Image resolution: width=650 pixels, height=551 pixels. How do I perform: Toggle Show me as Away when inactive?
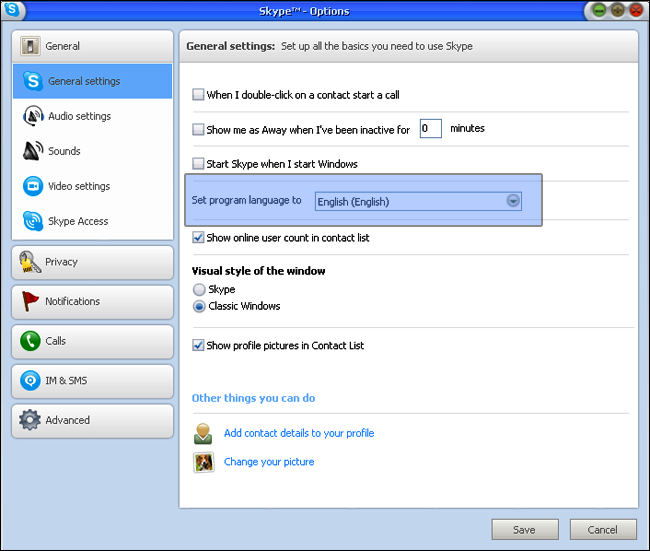[198, 130]
